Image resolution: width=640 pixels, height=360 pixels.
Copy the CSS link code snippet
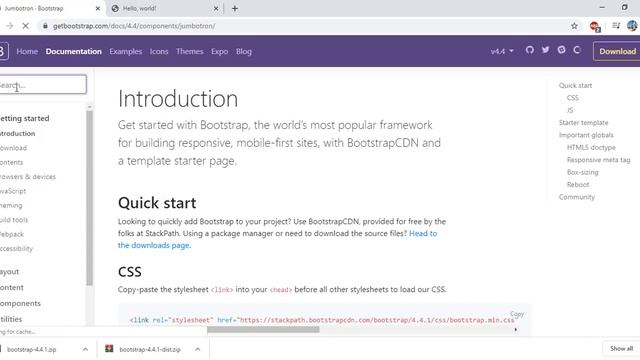click(x=517, y=314)
